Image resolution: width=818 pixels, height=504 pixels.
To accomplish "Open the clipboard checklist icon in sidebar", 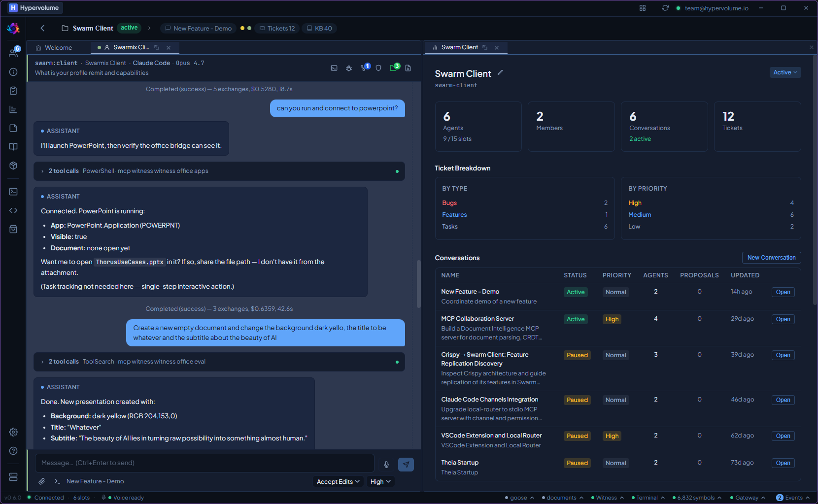I will (x=13, y=91).
